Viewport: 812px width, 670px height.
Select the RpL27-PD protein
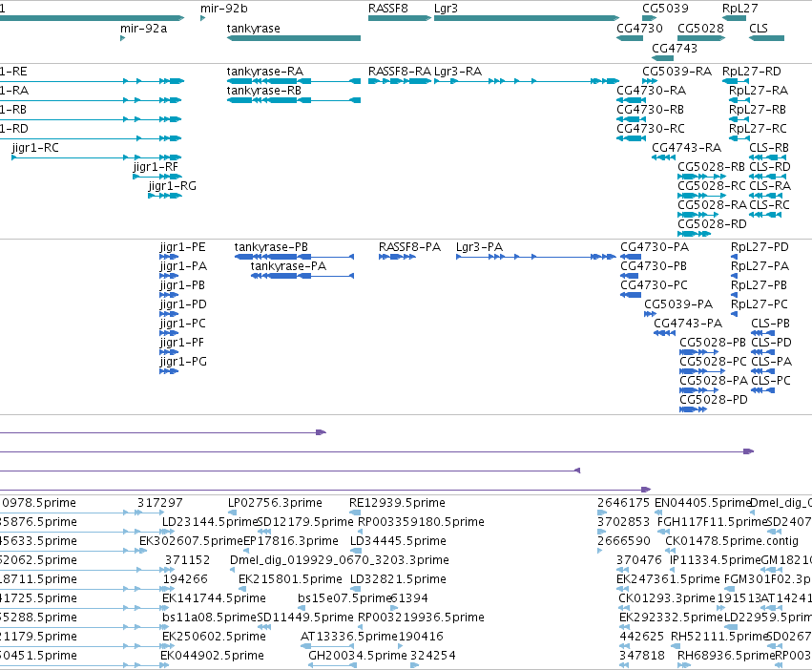click(x=735, y=257)
